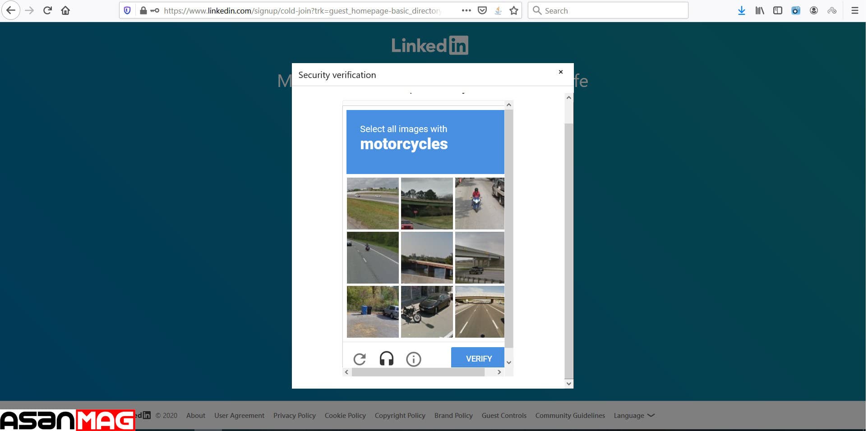Open the Firefox hamburger application menu
The height and width of the screenshot is (431, 868).
point(854,10)
